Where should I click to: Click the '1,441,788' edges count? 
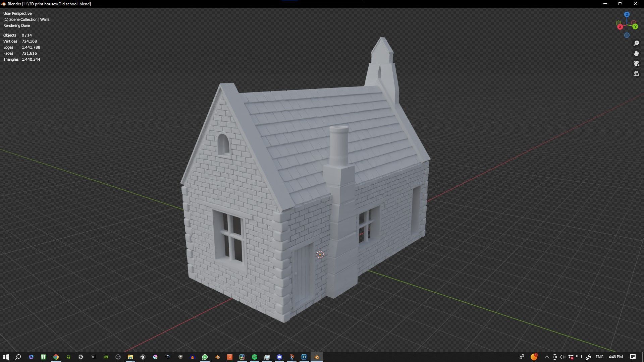point(31,47)
